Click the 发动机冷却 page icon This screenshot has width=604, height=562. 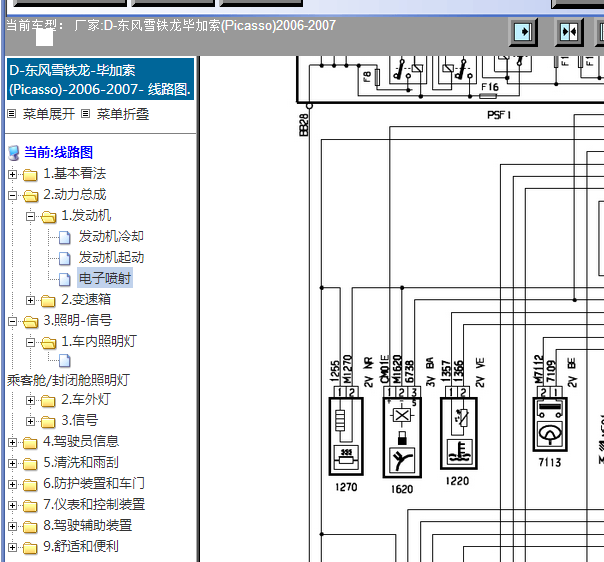64,238
